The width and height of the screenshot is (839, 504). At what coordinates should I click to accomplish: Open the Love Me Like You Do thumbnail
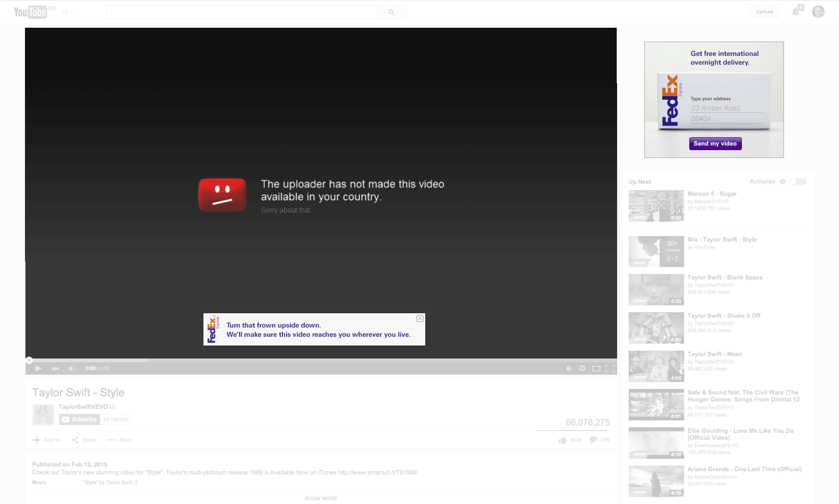(656, 443)
